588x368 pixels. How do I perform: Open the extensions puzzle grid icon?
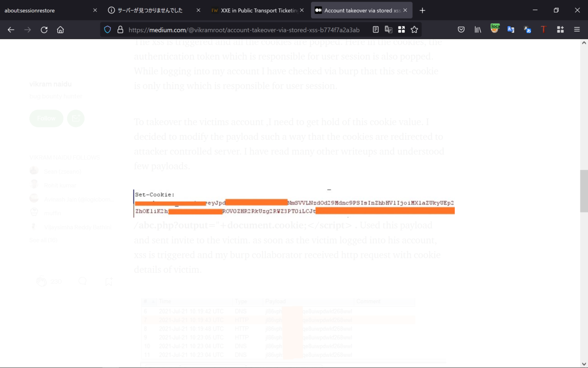[560, 29]
